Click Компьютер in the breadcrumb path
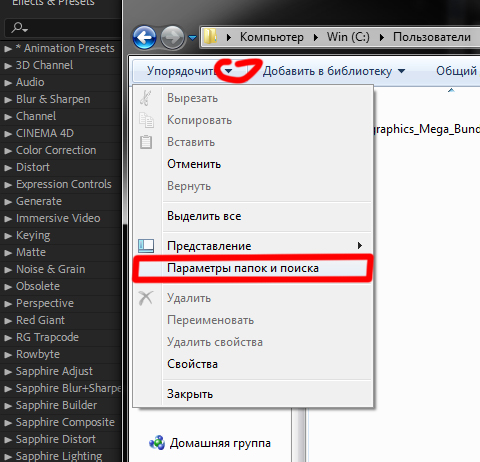 point(272,37)
